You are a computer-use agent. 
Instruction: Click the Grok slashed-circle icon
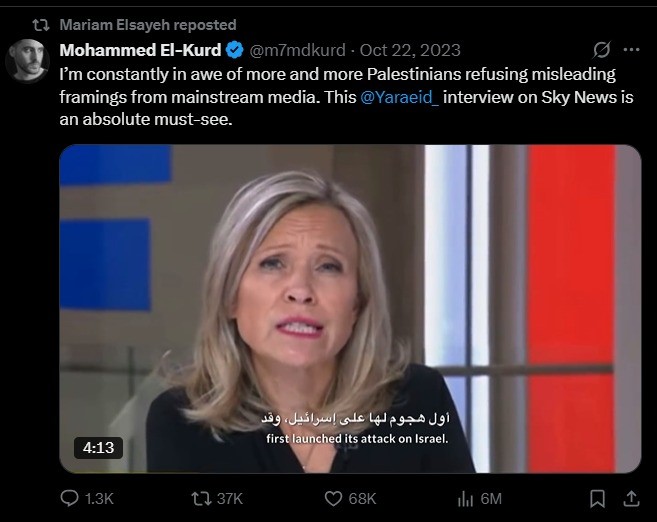tap(602, 49)
